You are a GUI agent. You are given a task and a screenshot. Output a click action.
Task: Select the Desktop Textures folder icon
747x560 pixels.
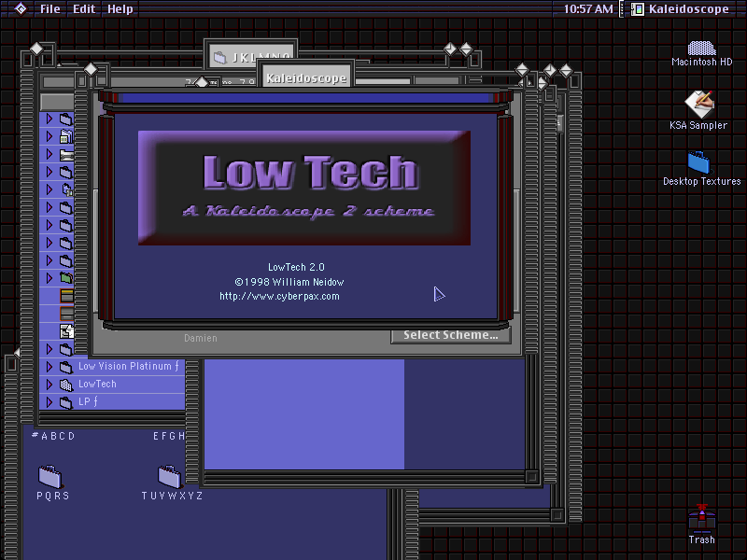pos(698,162)
